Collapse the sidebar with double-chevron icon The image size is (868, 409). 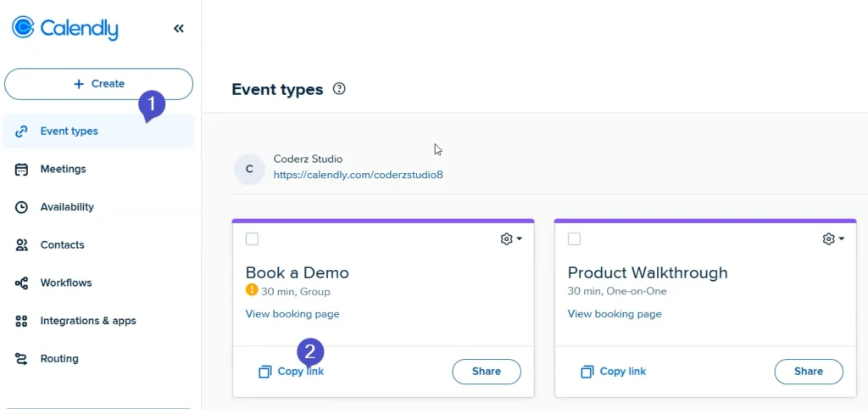point(178,28)
